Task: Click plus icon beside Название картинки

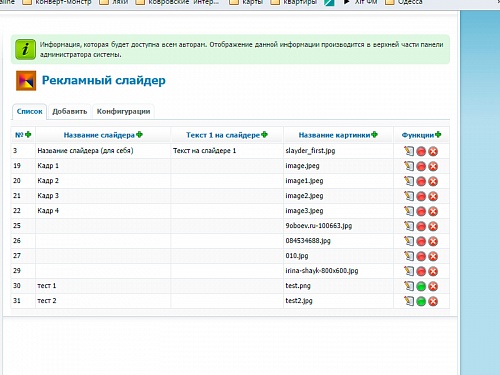Action: (x=374, y=135)
